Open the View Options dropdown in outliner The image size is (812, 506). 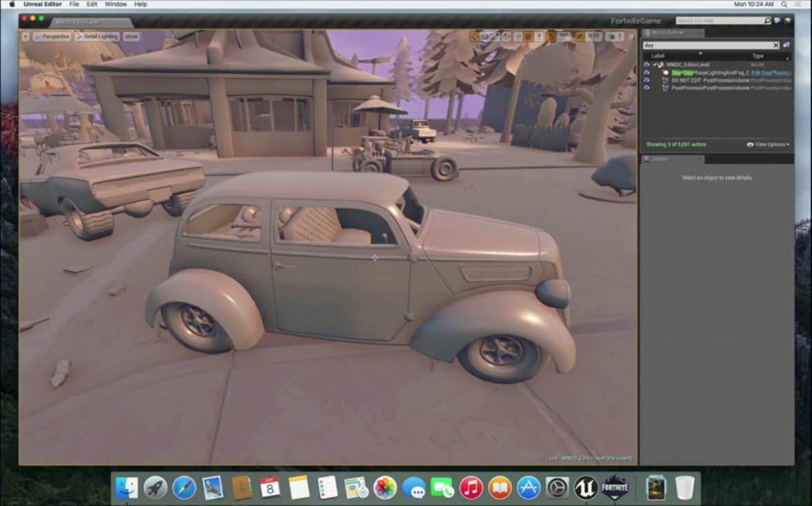pos(768,145)
